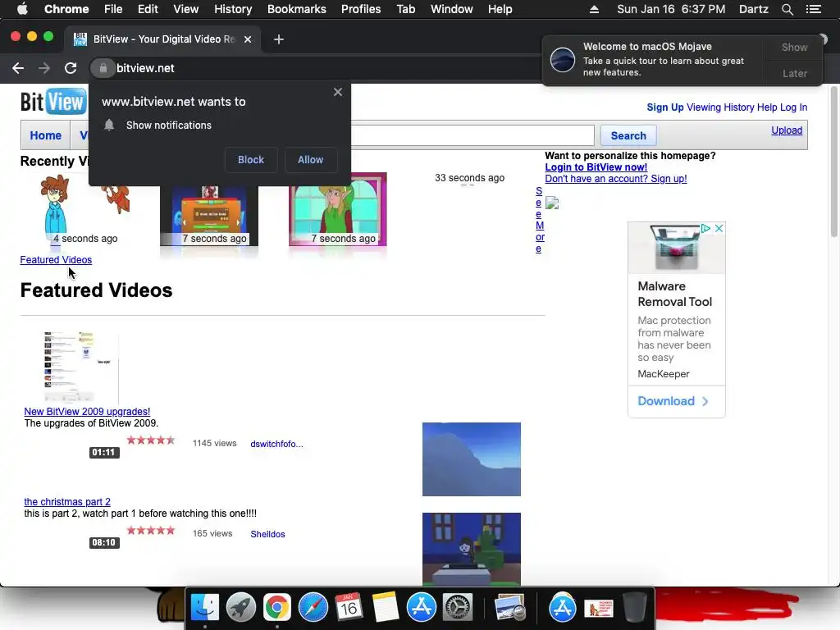Open the Profiles menu
The height and width of the screenshot is (630, 840).
pyautogui.click(x=361, y=9)
